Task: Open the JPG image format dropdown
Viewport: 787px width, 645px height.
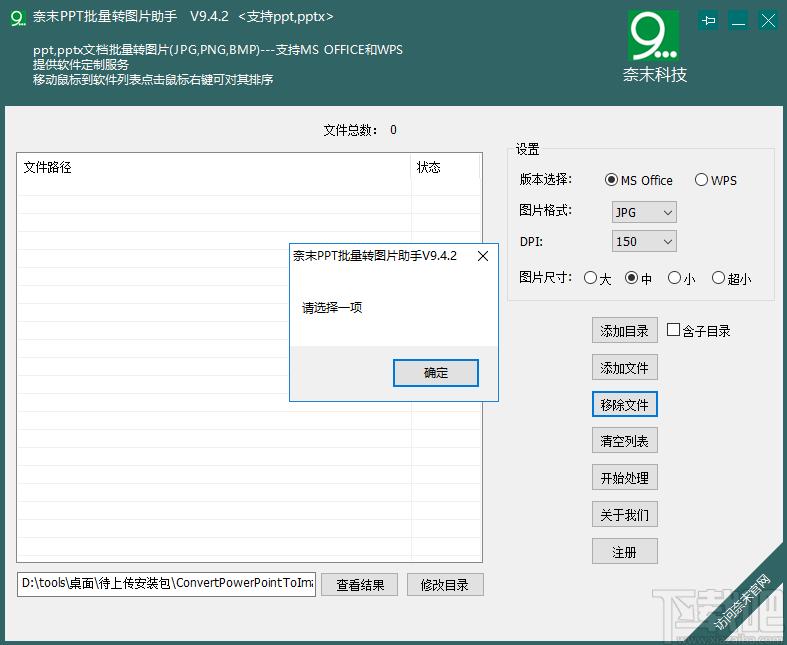Action: (644, 212)
